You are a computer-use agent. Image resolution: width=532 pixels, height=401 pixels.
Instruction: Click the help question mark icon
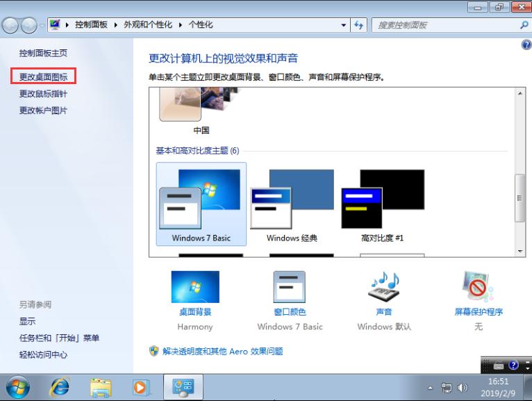click(526, 44)
